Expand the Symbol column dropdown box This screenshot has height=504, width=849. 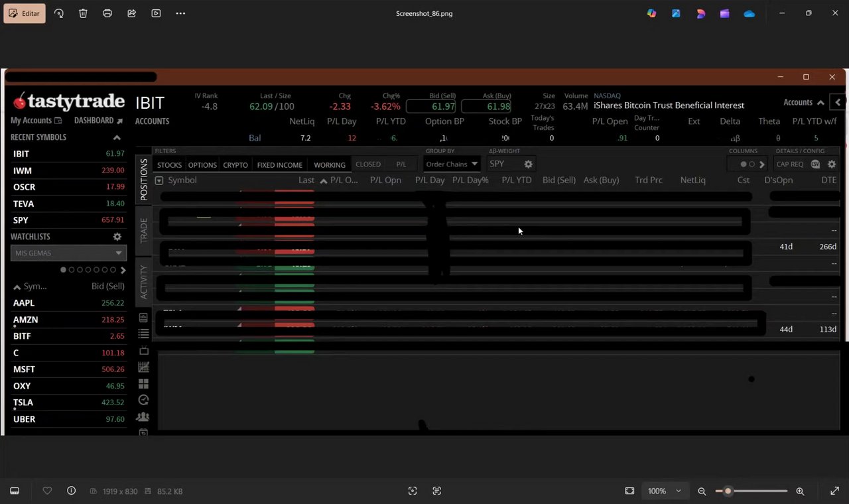[x=159, y=180]
